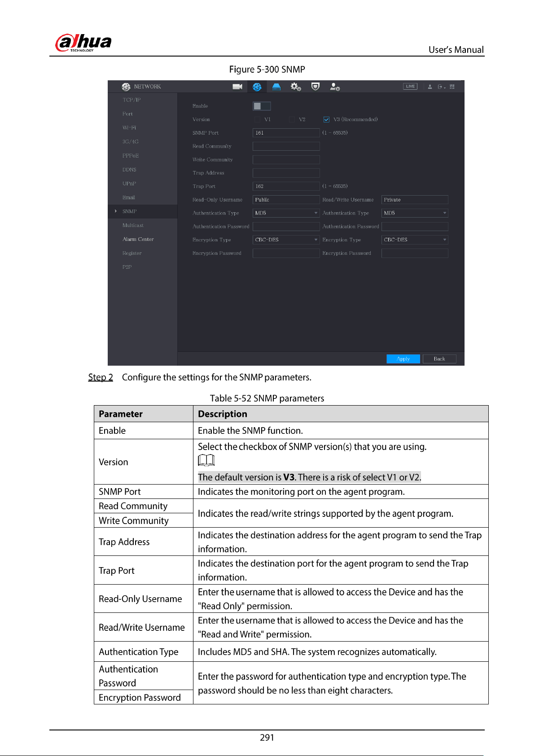Open the storage drive icon
Viewport: 535px width, 756px height.
(x=276, y=87)
